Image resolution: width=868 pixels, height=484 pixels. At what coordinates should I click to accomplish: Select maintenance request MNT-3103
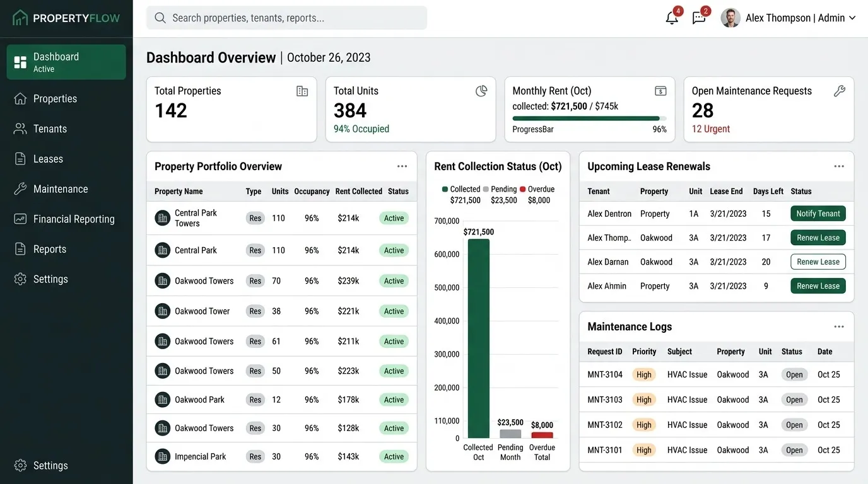coord(605,400)
